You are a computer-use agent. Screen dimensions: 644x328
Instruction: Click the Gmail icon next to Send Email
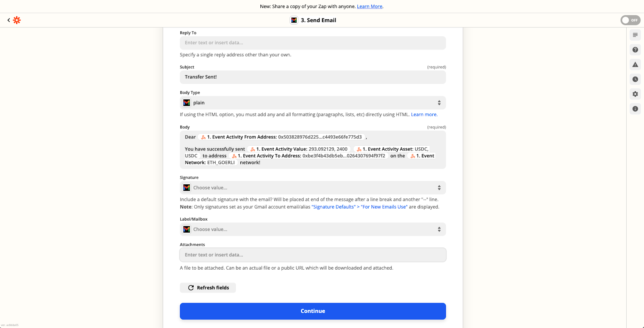[x=293, y=20]
